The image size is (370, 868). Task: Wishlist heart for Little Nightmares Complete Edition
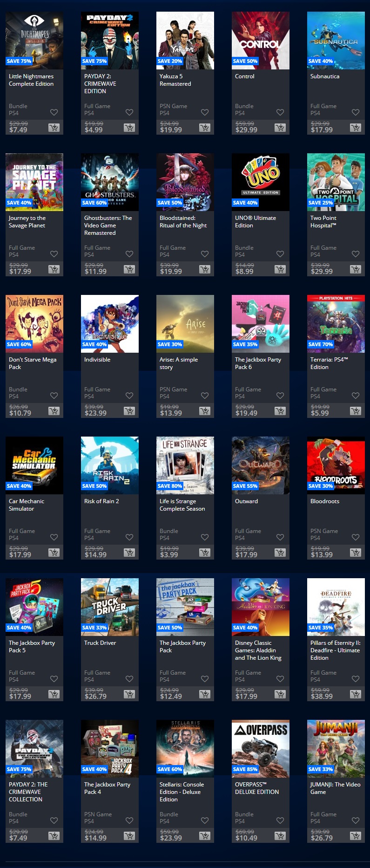click(54, 112)
